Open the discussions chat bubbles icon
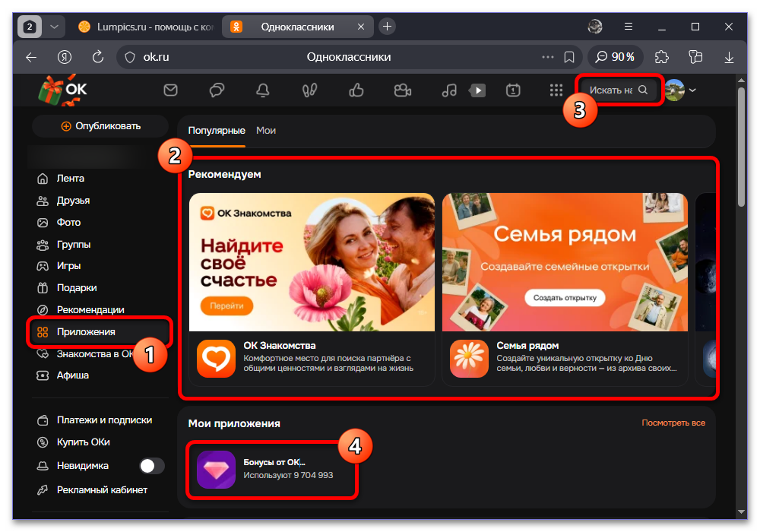 point(217,90)
